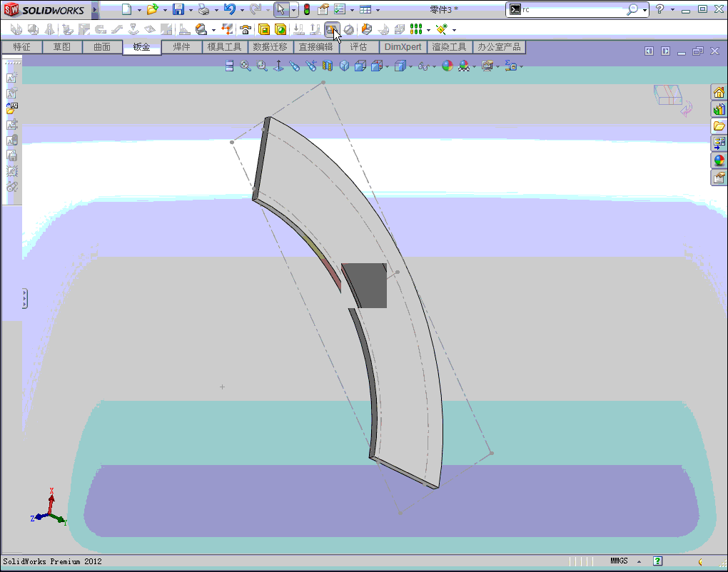Click the Edit Appearance color ball icon
The height and width of the screenshot is (572, 728).
pyautogui.click(x=447, y=66)
